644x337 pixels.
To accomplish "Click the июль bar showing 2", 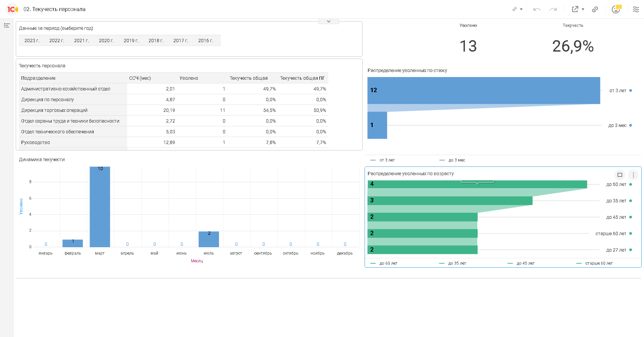I will tap(209, 239).
